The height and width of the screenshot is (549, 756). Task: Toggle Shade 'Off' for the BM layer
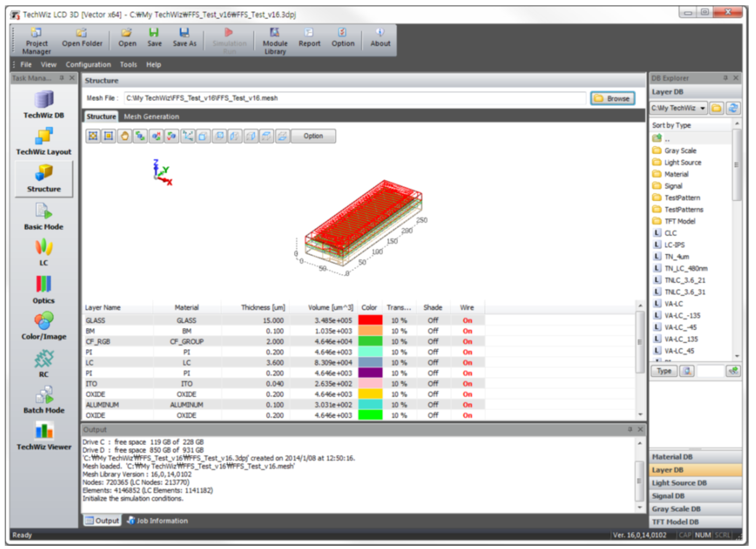coord(433,331)
